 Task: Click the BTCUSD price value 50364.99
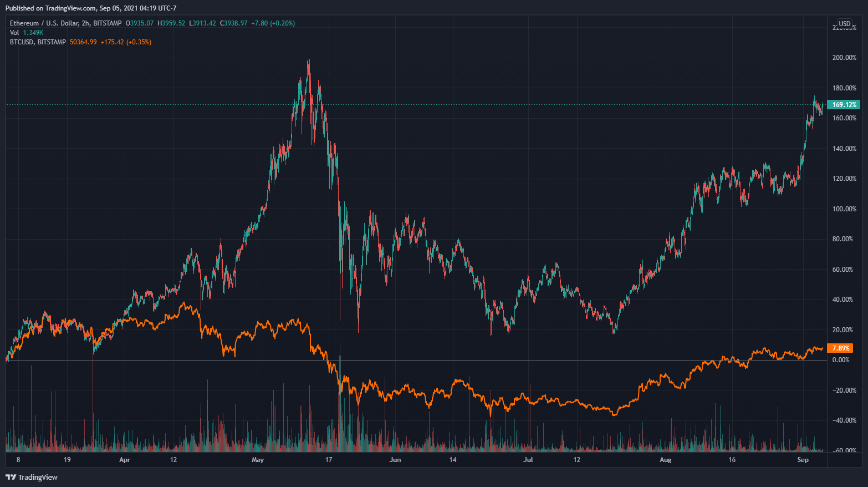(83, 42)
